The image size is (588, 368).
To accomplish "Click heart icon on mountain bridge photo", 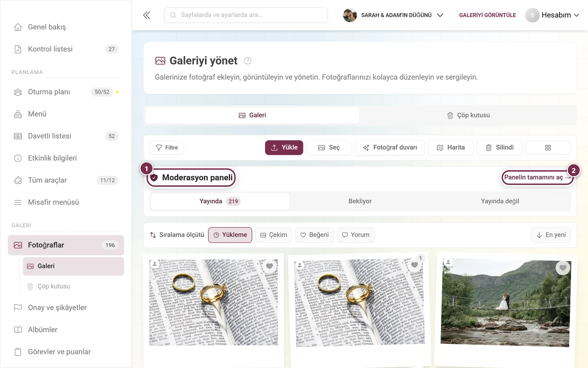I will point(563,268).
